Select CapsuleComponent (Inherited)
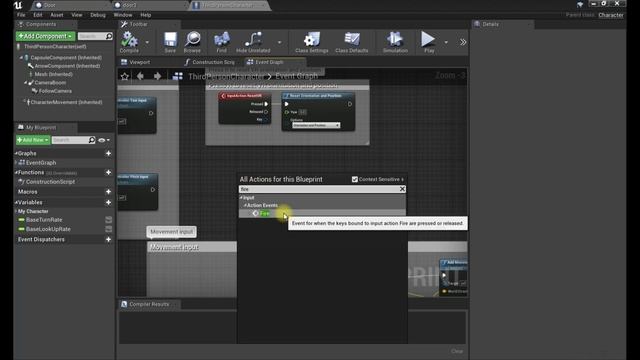This screenshot has width=640, height=360. click(66, 58)
